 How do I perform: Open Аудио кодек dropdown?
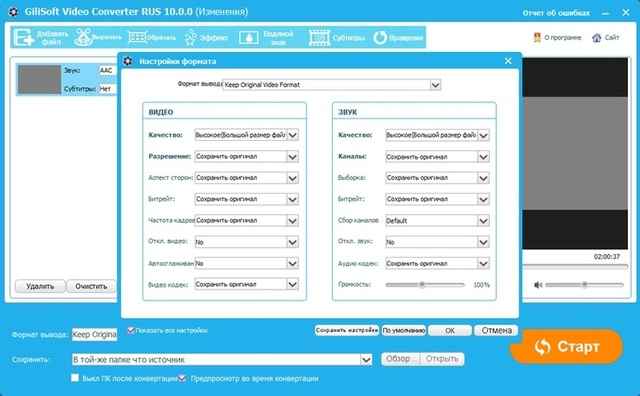coord(483,263)
